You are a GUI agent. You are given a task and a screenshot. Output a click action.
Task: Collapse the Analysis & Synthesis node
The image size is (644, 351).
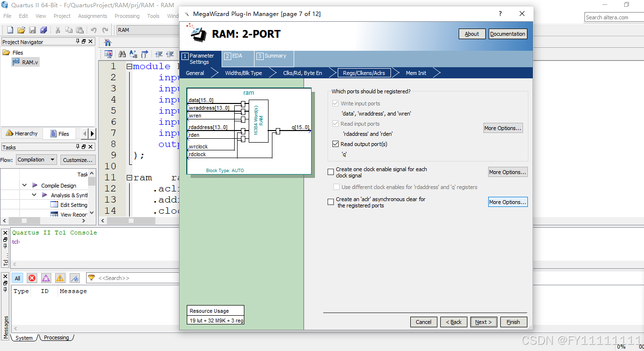click(x=34, y=195)
